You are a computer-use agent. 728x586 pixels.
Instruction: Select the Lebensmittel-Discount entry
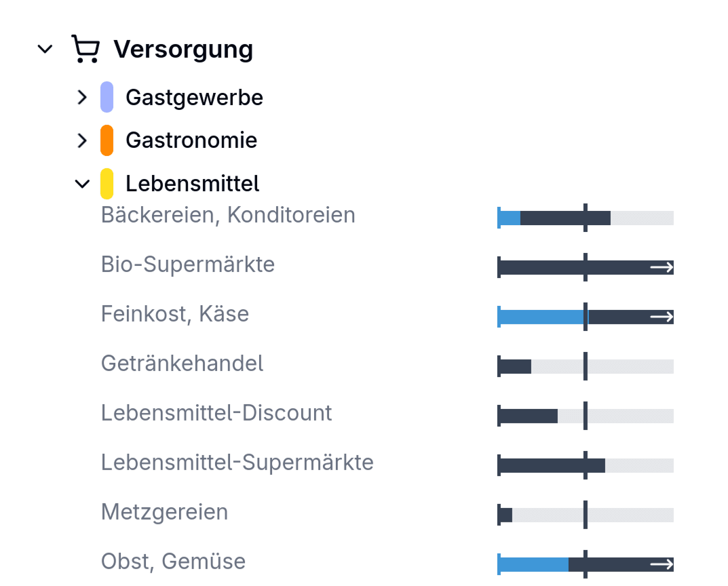click(216, 412)
